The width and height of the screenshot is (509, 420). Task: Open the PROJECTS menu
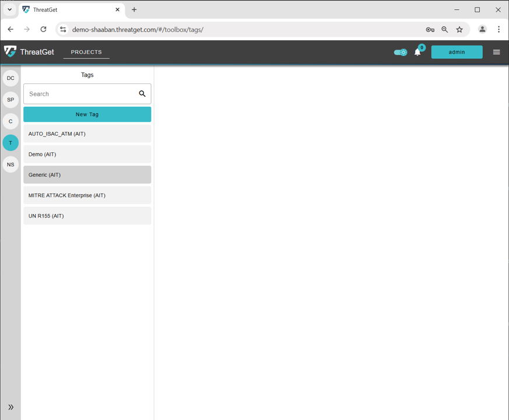click(86, 52)
